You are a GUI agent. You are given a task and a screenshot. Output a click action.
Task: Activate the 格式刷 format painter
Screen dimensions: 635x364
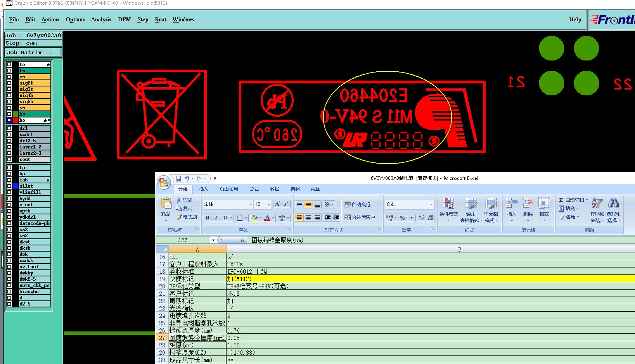pyautogui.click(x=187, y=217)
